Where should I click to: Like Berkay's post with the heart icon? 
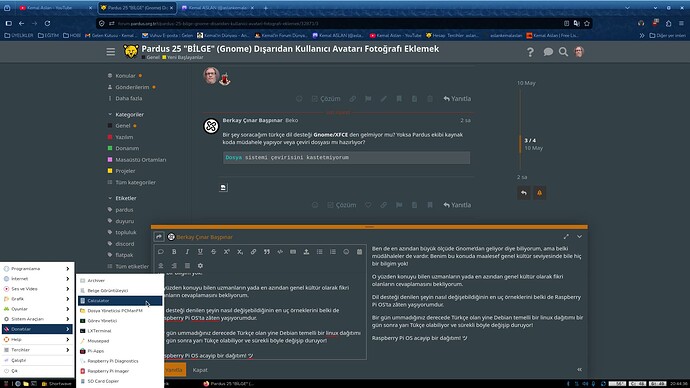click(x=368, y=205)
